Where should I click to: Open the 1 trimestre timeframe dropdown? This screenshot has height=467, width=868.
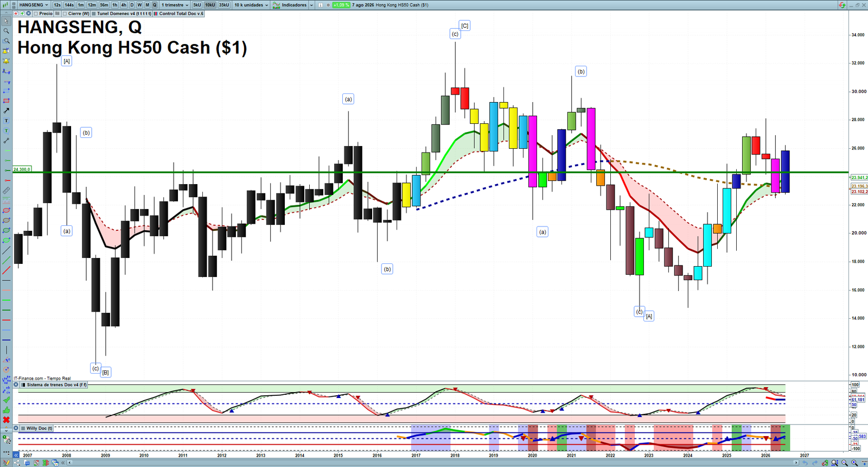click(175, 5)
